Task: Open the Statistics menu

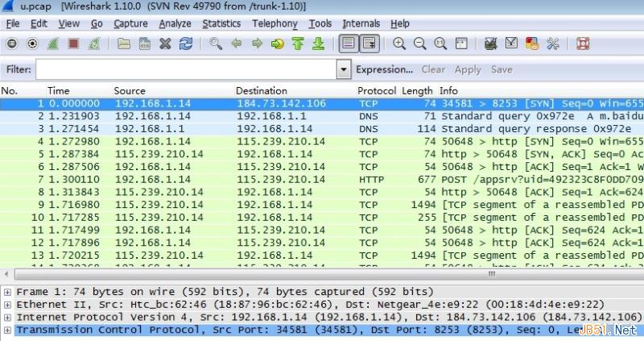Action: coord(221,24)
